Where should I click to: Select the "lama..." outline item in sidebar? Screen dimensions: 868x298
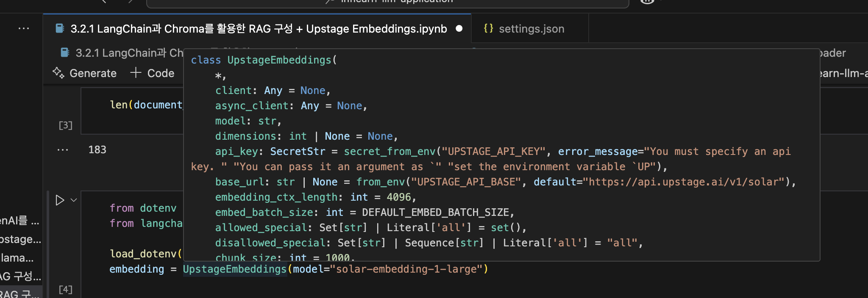click(x=17, y=258)
